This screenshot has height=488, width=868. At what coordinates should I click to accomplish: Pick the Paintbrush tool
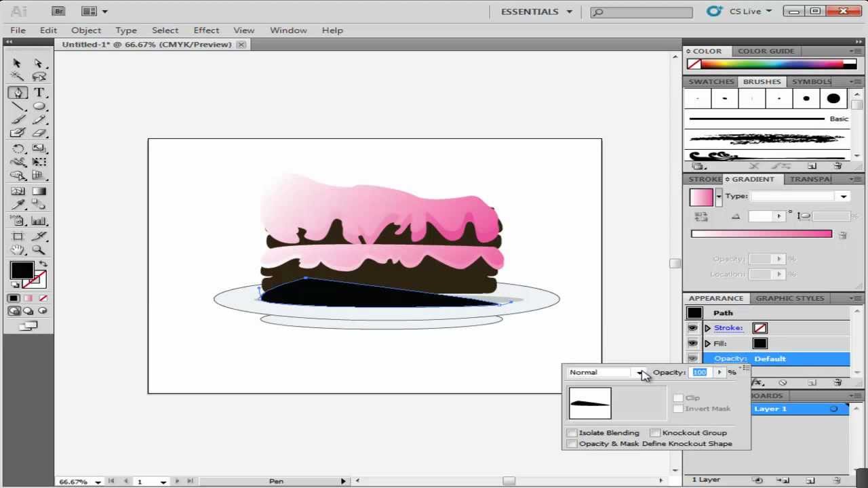[x=18, y=119]
